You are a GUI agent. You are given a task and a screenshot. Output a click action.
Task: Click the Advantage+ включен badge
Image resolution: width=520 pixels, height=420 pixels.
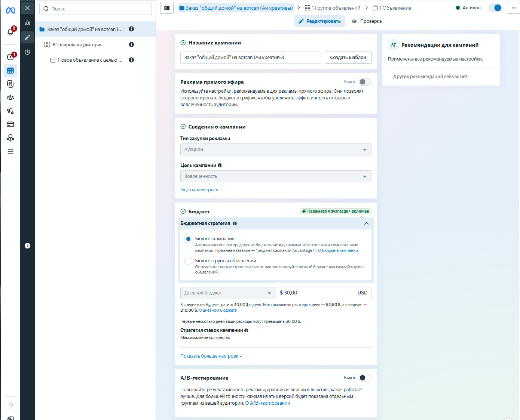click(336, 211)
